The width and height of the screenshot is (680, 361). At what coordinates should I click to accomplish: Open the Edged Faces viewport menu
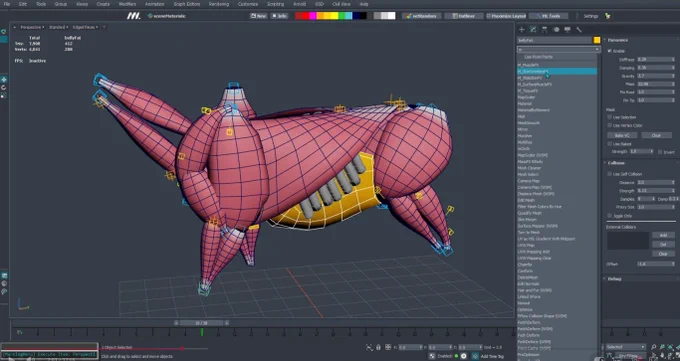[x=85, y=27]
